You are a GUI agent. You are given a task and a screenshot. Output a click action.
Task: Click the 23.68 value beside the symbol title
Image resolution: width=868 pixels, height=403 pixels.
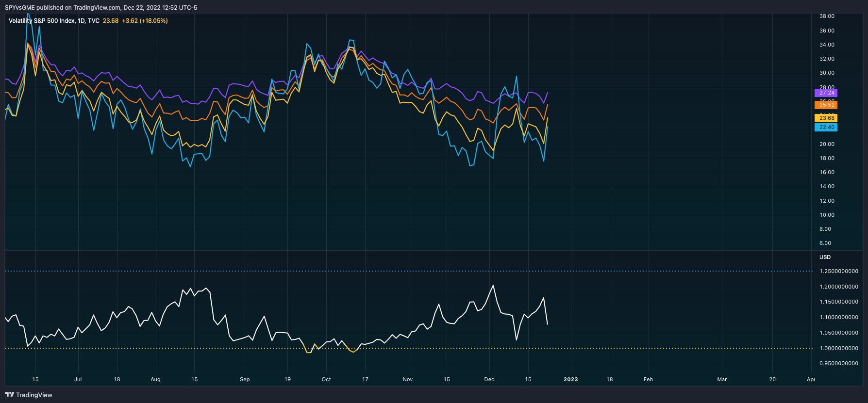pyautogui.click(x=111, y=21)
